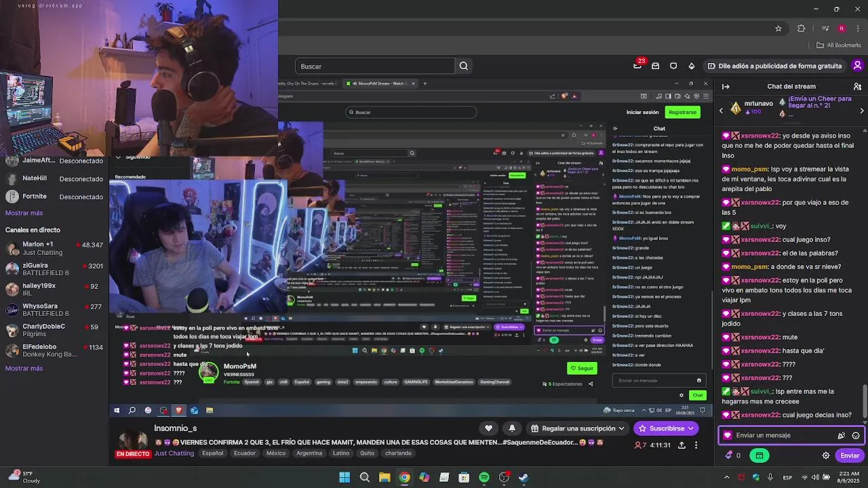Viewport: 868px width, 488px height.
Task: Open 'Regalar una suscripción' dropdown
Action: (578, 428)
